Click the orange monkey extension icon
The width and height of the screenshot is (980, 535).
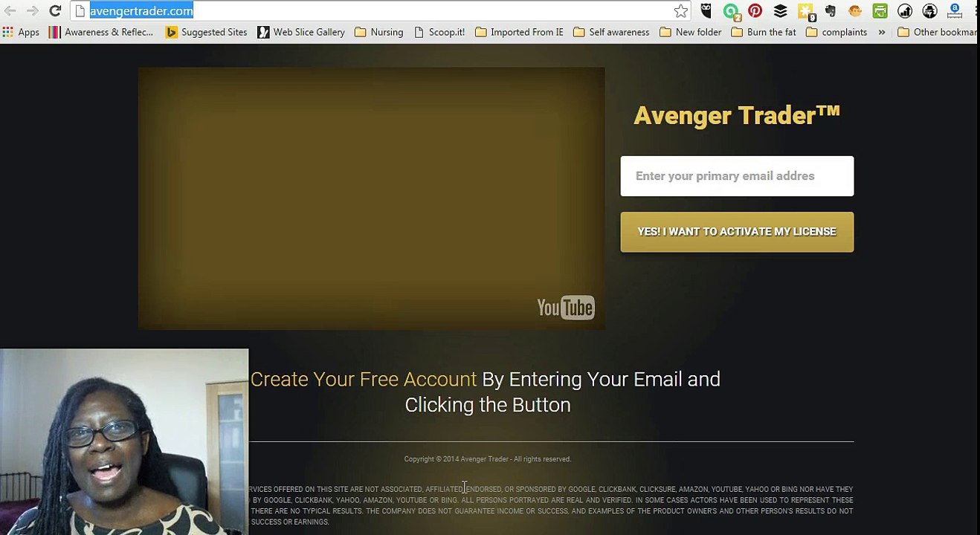click(x=855, y=10)
